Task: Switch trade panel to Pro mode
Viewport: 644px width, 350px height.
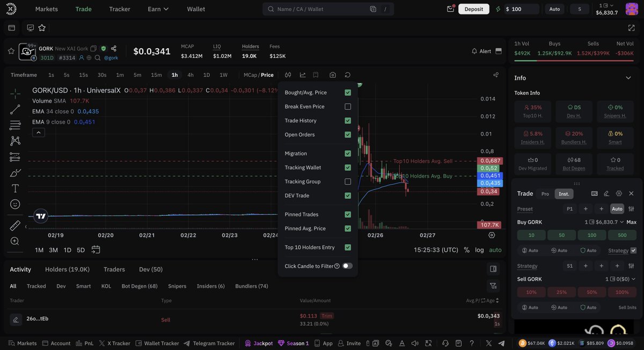Action: [545, 194]
